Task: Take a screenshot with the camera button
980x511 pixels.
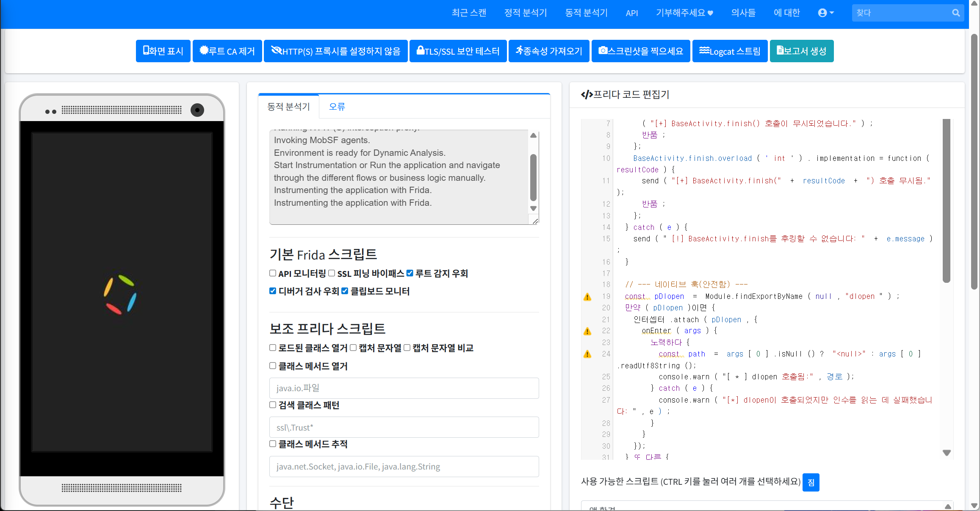Action: point(640,51)
